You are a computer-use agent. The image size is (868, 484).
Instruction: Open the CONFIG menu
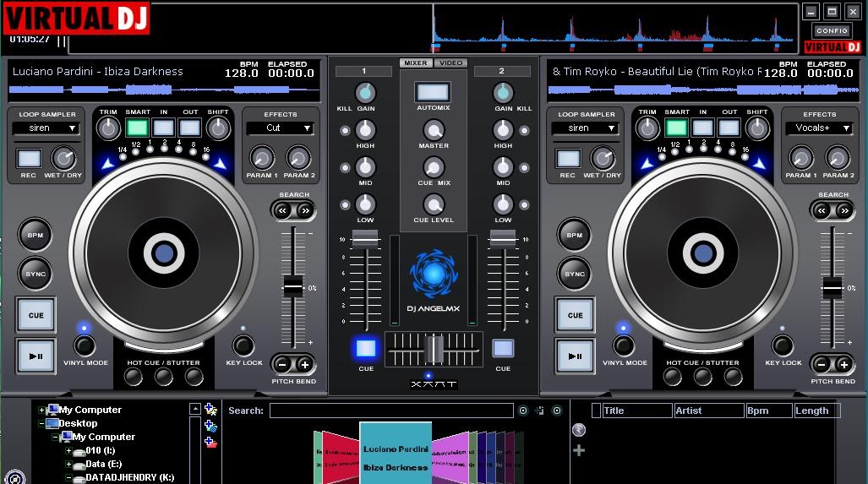coord(832,31)
